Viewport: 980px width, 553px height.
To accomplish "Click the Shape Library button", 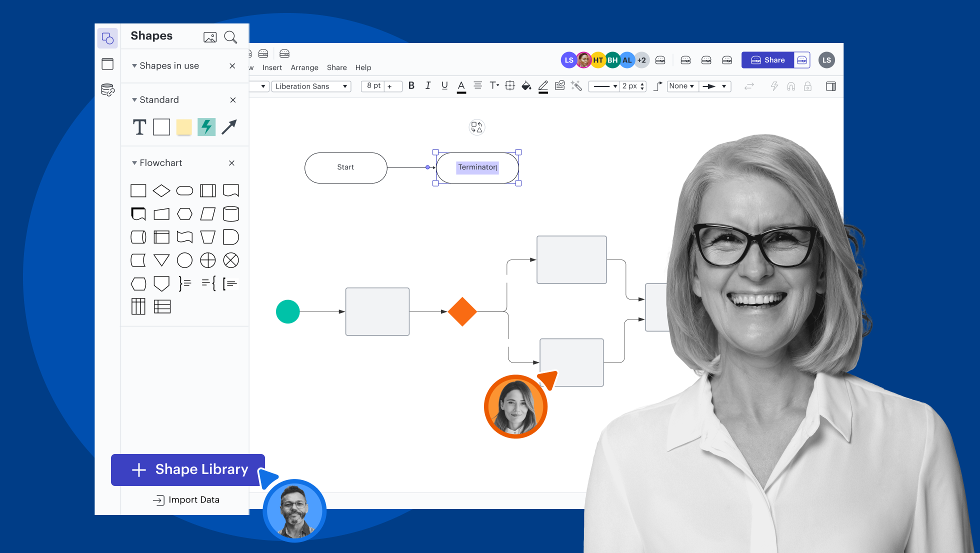I will (x=188, y=469).
